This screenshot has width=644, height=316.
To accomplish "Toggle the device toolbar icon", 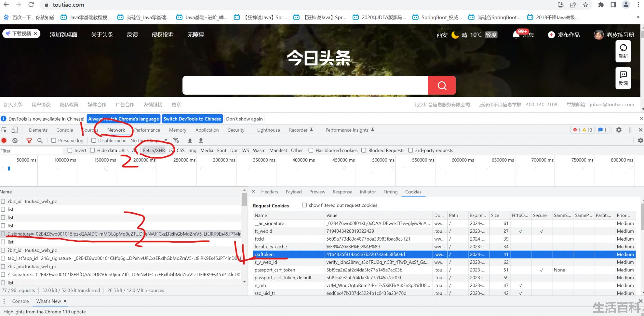I will coord(14,130).
